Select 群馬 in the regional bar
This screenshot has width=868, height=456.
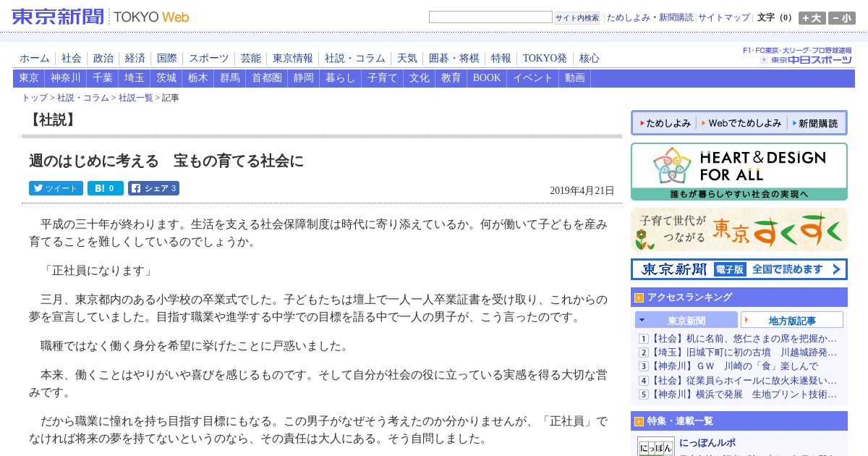pyautogui.click(x=230, y=78)
